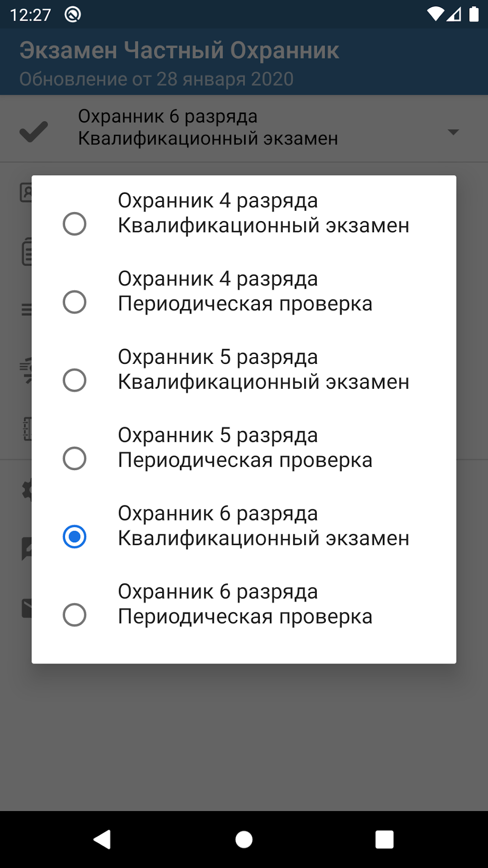This screenshot has width=488, height=868.
Task: Tap the 12:27 clock in status bar
Action: (x=30, y=15)
